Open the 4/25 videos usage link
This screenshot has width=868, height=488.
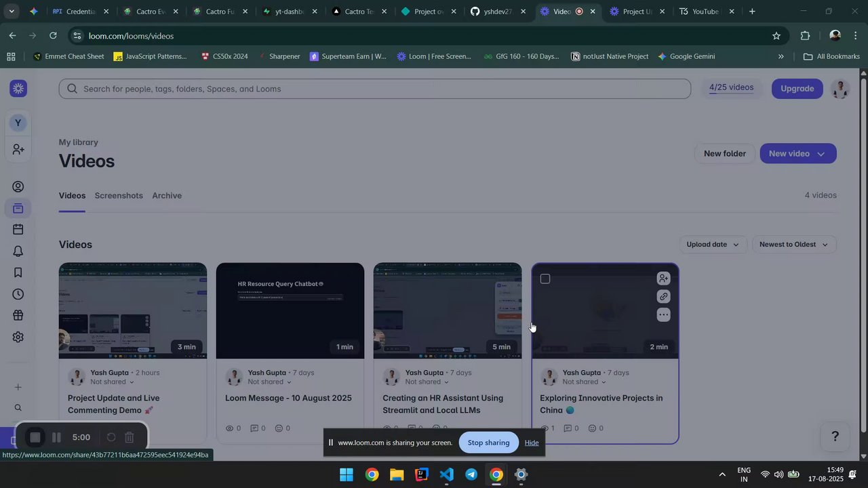point(731,88)
